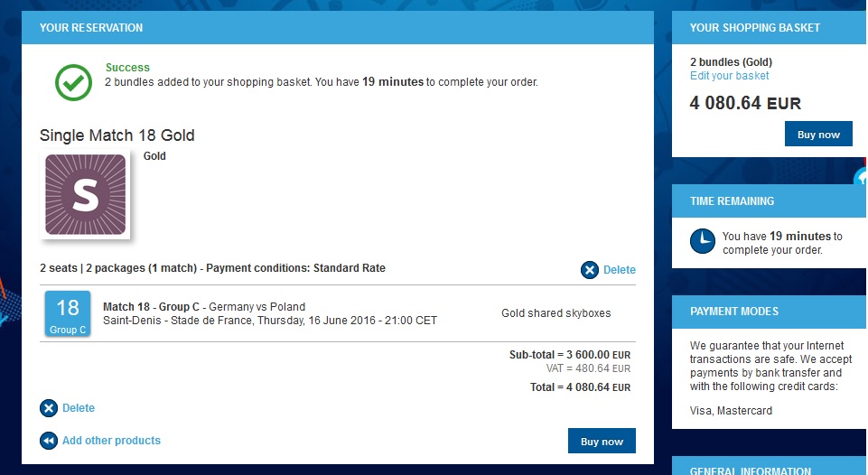Screen dimensions: 868x475
Task: Click the bottom Delete text link
Action: 79,408
